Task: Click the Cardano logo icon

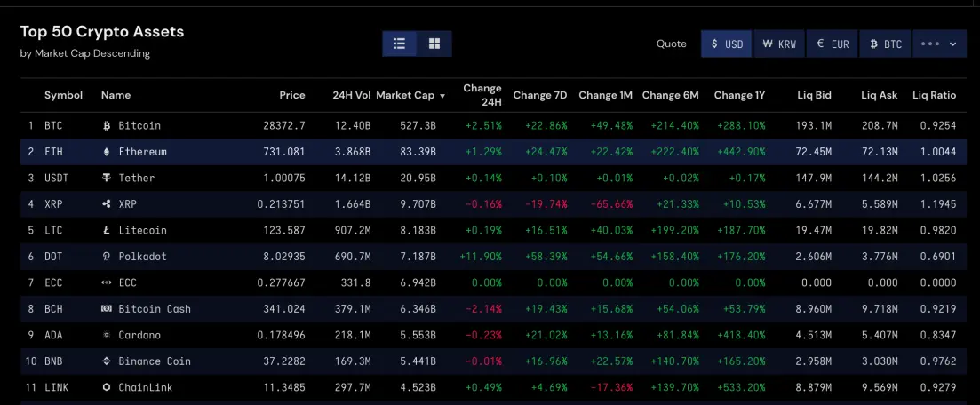Action: point(107,336)
